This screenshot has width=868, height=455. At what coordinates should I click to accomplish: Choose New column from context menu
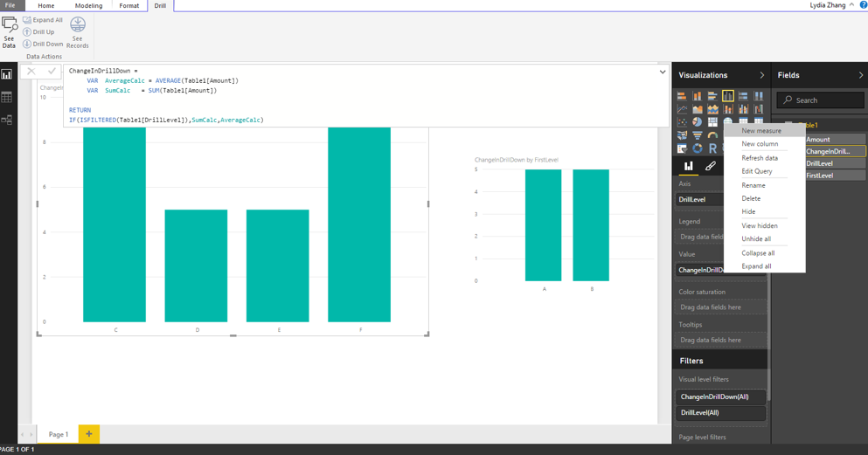click(x=765, y=144)
